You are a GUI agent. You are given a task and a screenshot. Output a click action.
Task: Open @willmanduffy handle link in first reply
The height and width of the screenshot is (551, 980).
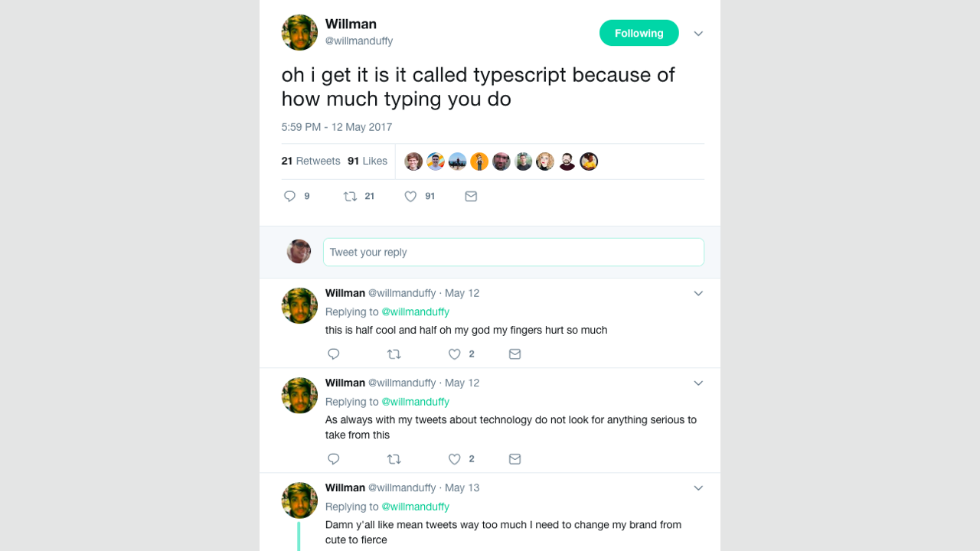[415, 311]
